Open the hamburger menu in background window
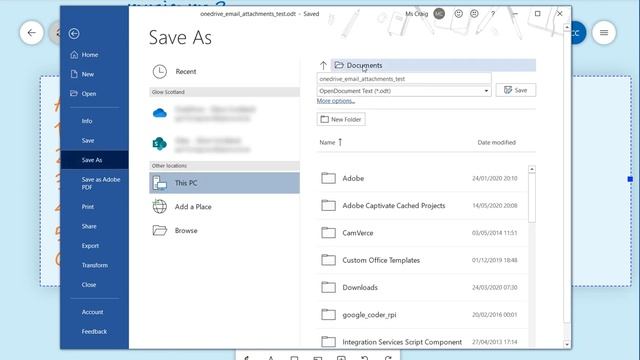 tap(604, 33)
